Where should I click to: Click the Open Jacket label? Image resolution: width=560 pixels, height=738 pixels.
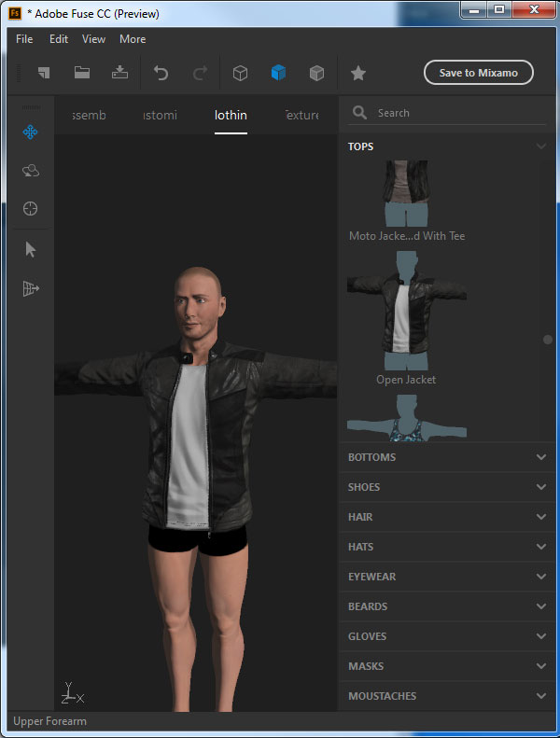pyautogui.click(x=406, y=380)
